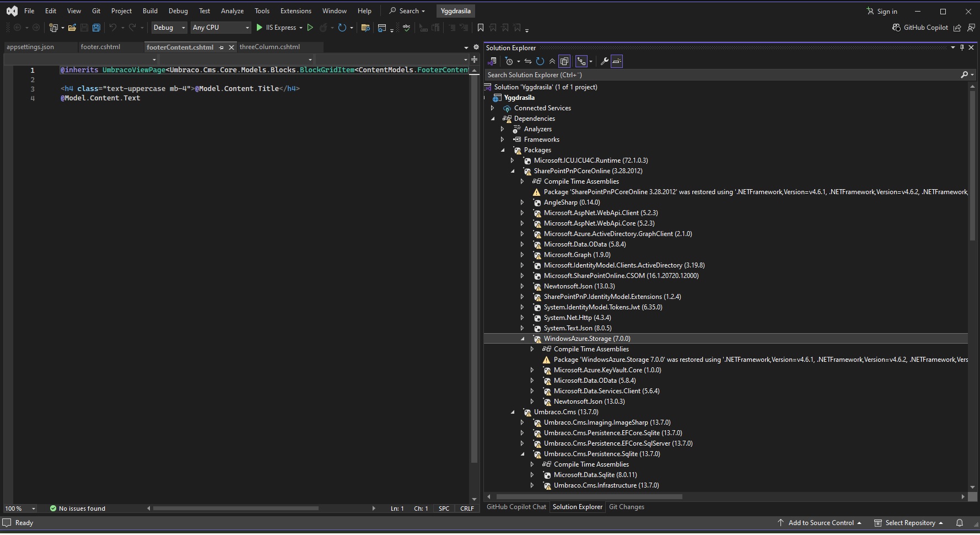The image size is (980, 535).
Task: Click the Save All icon
Action: (96, 28)
